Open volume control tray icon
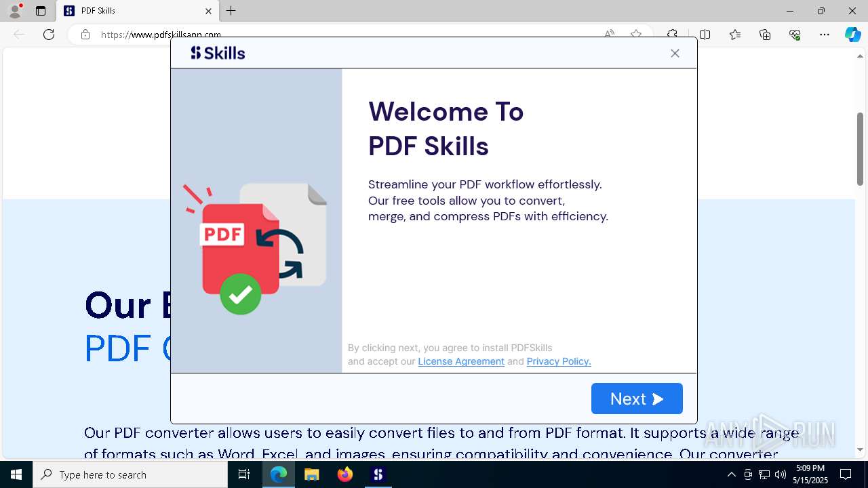868x488 pixels. click(781, 474)
